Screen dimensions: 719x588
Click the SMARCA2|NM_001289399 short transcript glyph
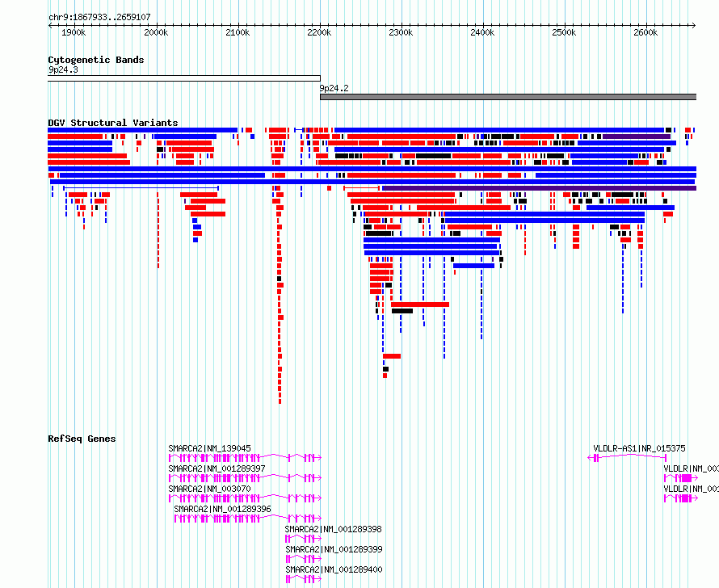[x=304, y=559]
